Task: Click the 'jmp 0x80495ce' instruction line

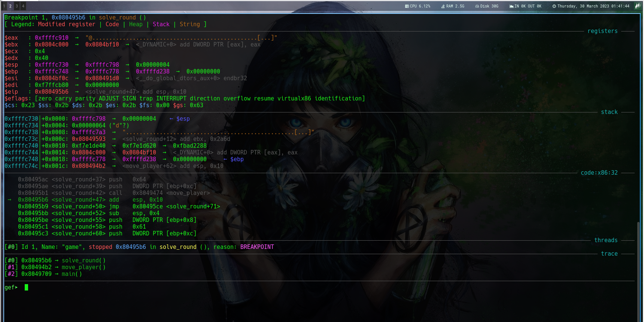Action: point(119,207)
